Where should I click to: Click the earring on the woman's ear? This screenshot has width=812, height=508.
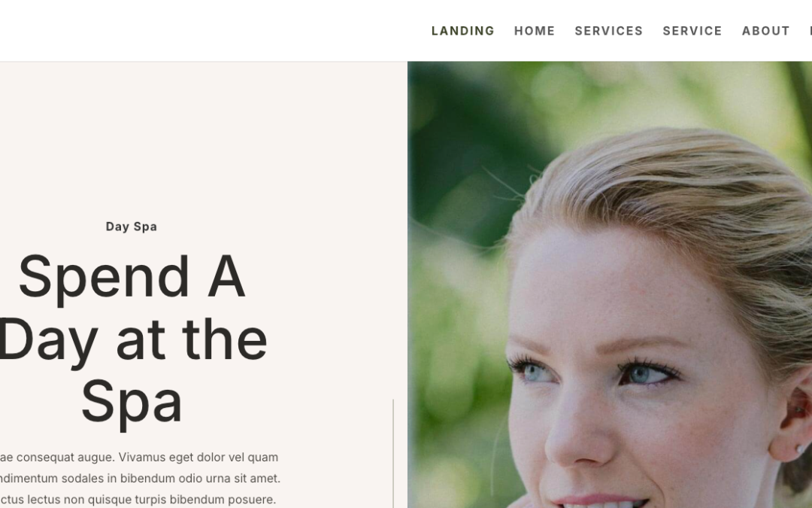(x=801, y=449)
